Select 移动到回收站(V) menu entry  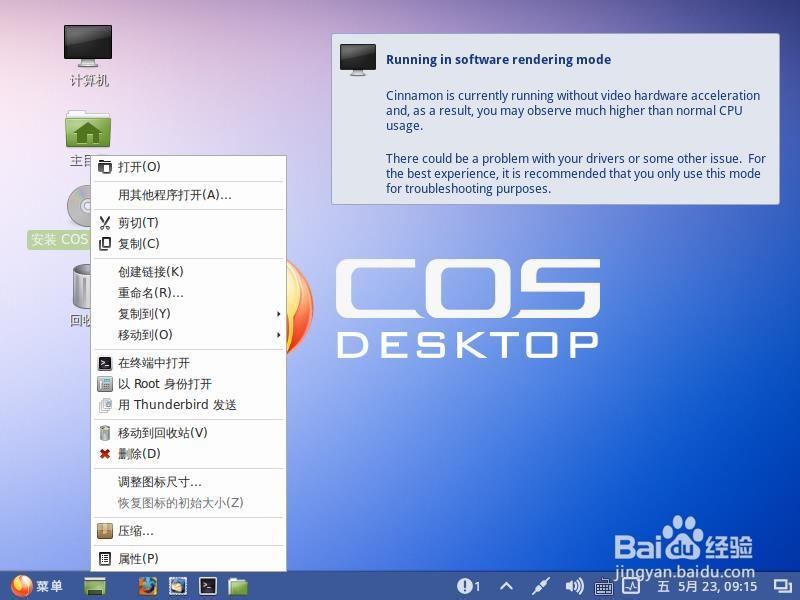tap(188, 433)
